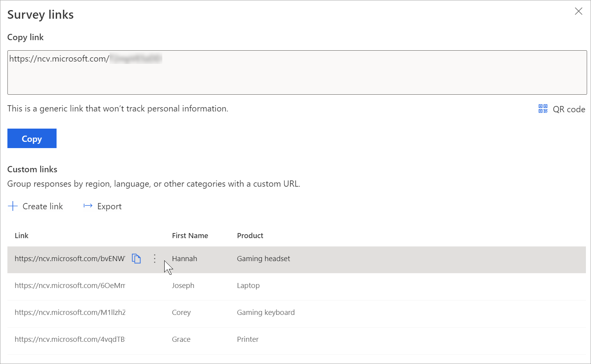Open Joseph's custom survey link
The width and height of the screenshot is (591, 364).
click(69, 285)
